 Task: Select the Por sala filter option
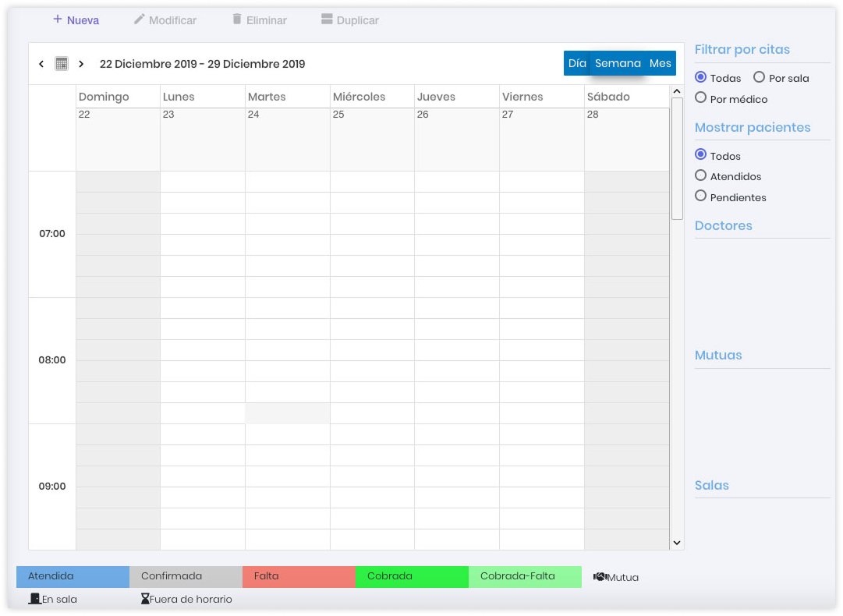759,77
